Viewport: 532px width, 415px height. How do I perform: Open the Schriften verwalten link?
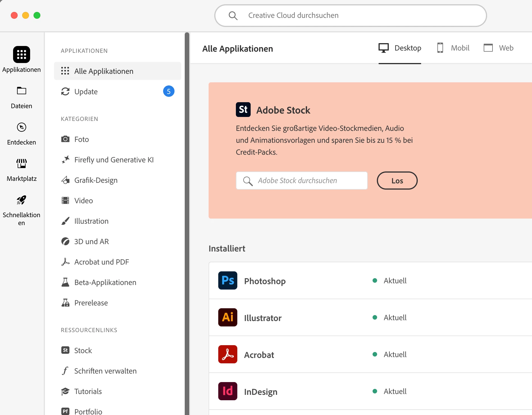118,371
